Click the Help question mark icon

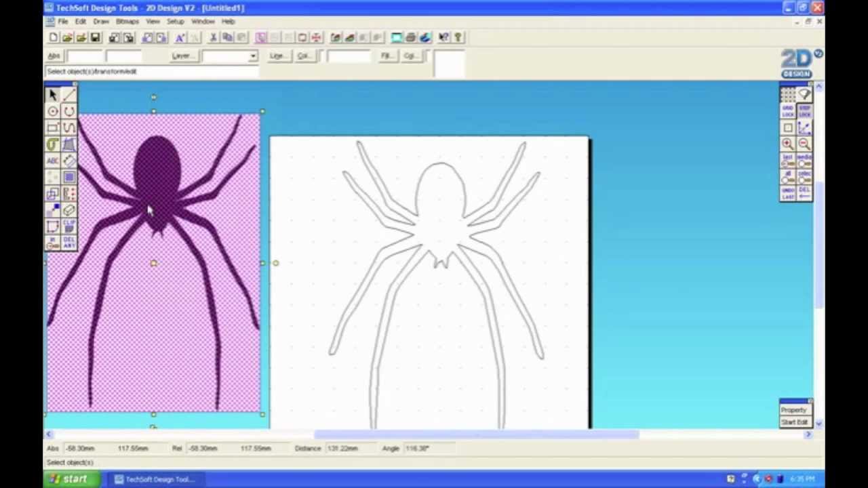(458, 37)
